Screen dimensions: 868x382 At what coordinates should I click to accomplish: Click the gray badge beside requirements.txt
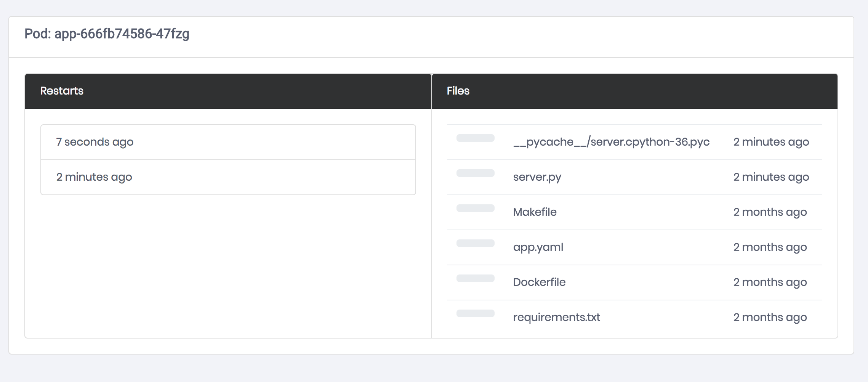tap(475, 313)
